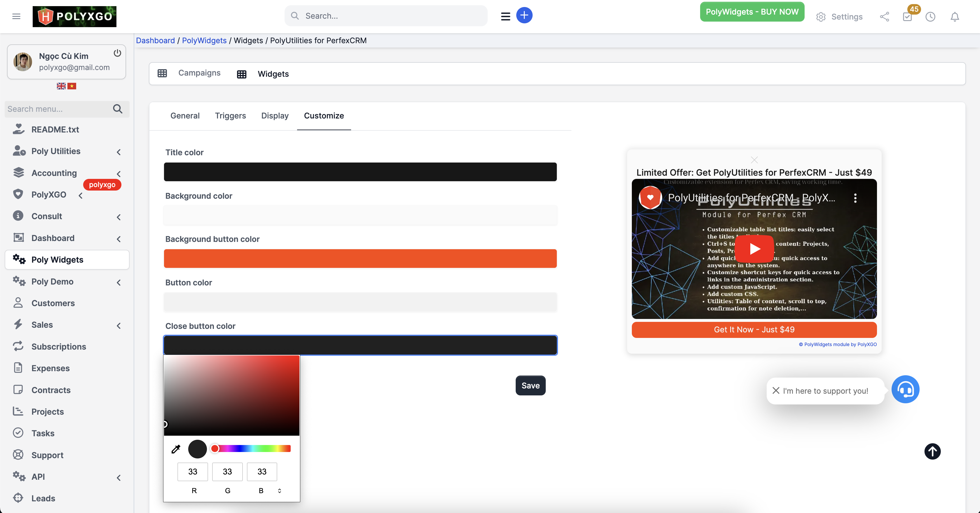980x513 pixels.
Task: Open the Button color swatch
Action: point(360,302)
